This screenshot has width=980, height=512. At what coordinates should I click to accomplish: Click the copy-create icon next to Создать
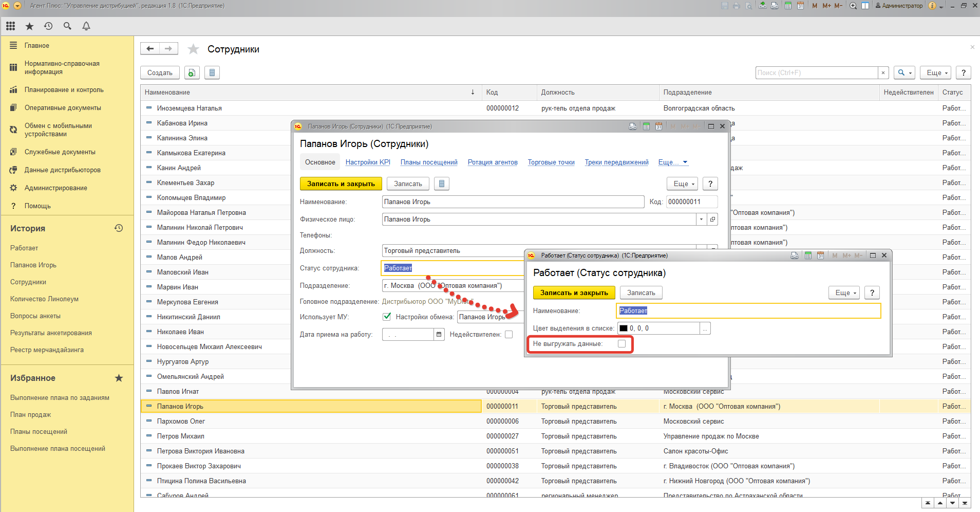(192, 72)
